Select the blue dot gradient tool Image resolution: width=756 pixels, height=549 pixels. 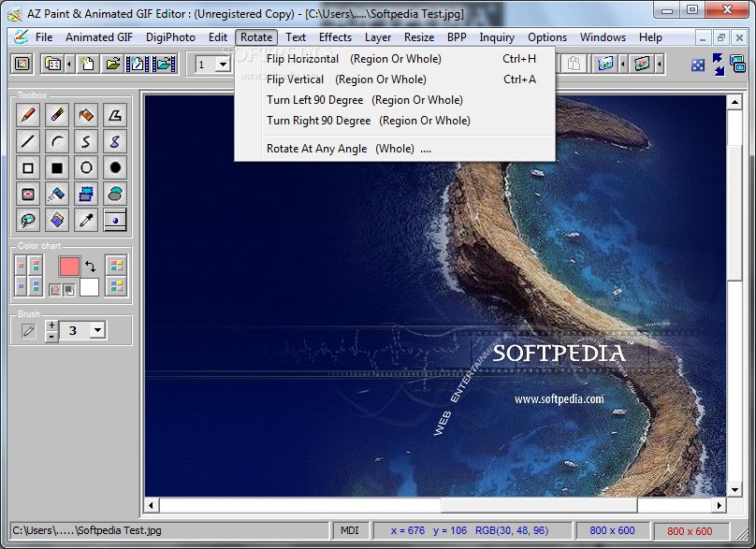click(115, 221)
